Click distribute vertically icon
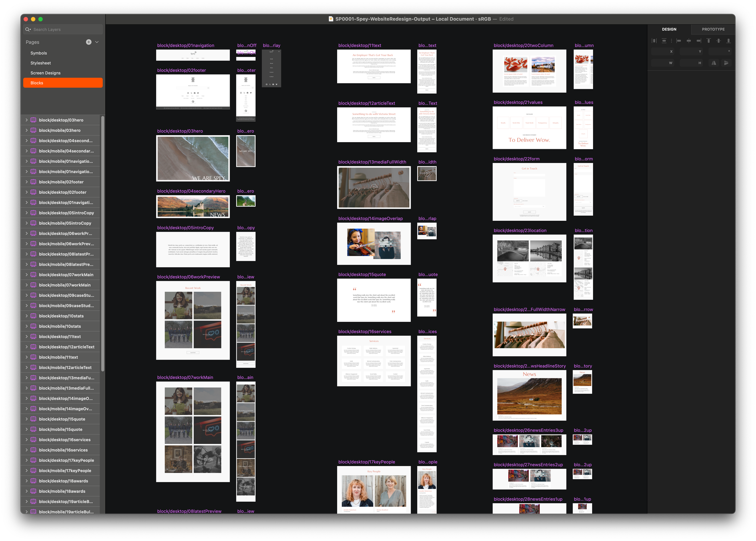This screenshot has width=756, height=541. [664, 41]
